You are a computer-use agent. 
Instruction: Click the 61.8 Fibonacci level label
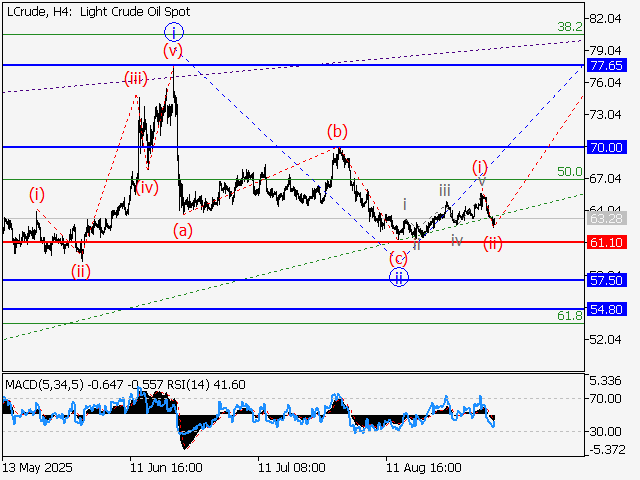point(569,316)
